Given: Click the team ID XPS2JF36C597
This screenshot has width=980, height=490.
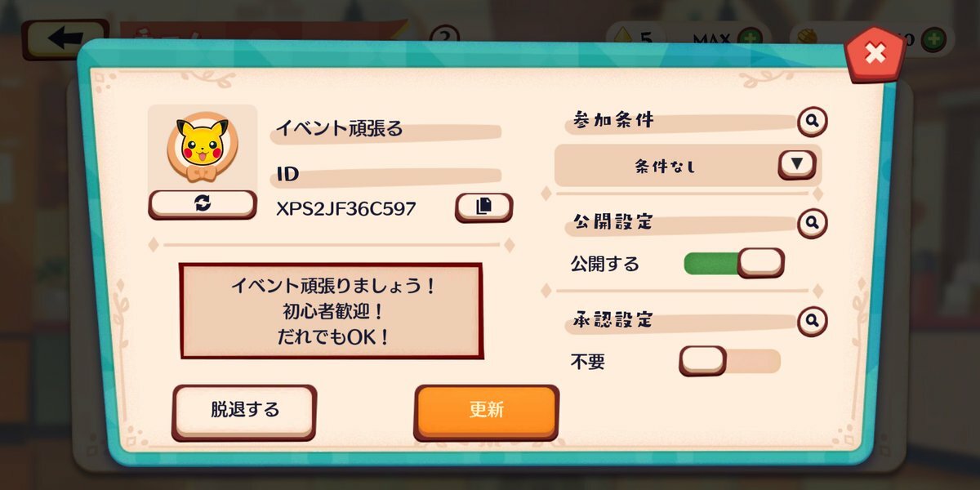Looking at the screenshot, I should (x=346, y=208).
